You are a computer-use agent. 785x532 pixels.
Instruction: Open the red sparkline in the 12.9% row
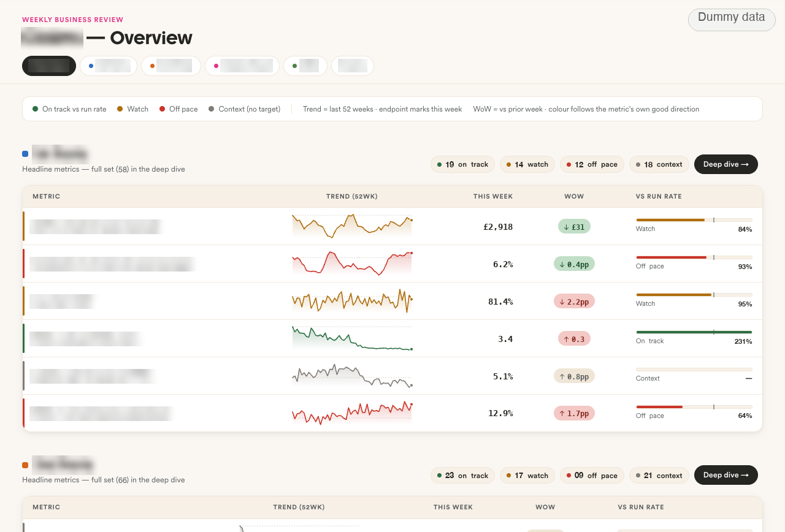pyautogui.click(x=352, y=413)
